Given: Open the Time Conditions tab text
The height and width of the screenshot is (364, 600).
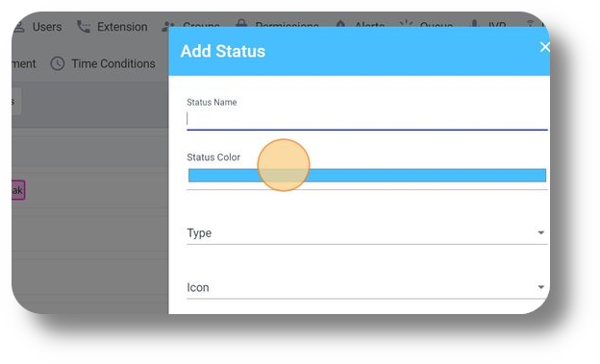Looking at the screenshot, I should point(113,63).
